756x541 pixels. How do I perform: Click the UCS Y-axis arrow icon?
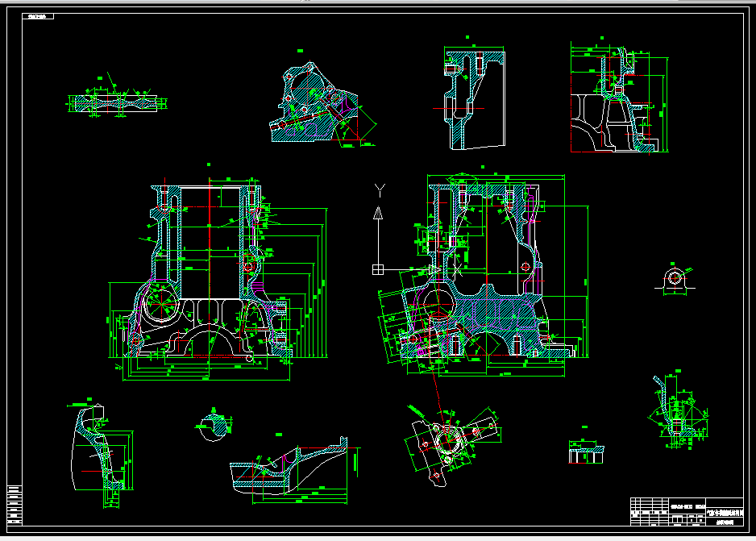(379, 213)
